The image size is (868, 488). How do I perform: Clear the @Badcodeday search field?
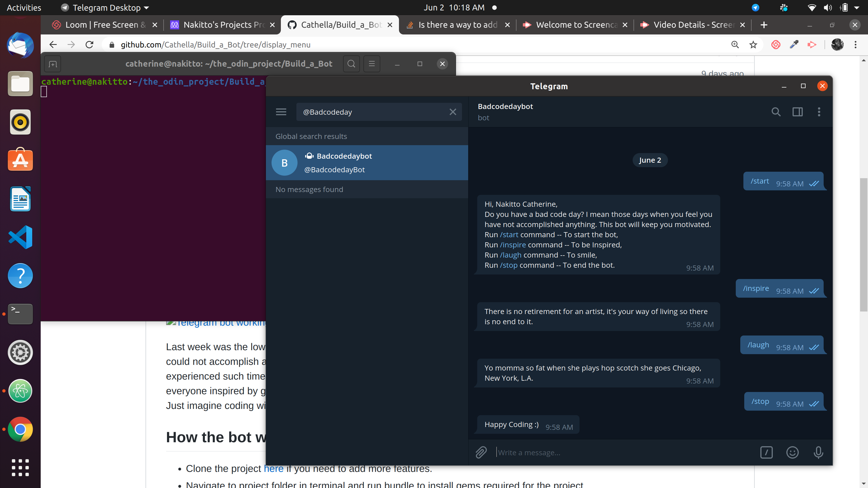click(x=453, y=112)
